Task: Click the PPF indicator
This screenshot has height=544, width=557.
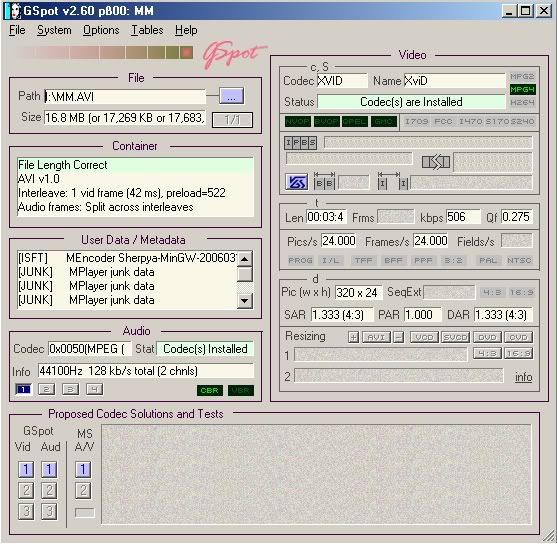Action: [423, 260]
